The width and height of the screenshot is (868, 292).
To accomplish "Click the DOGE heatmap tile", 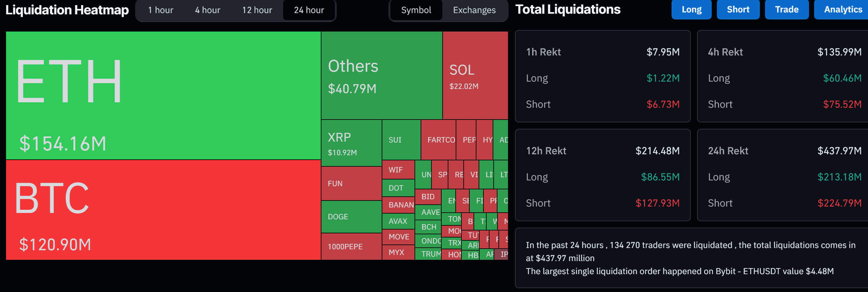I will pos(351,216).
